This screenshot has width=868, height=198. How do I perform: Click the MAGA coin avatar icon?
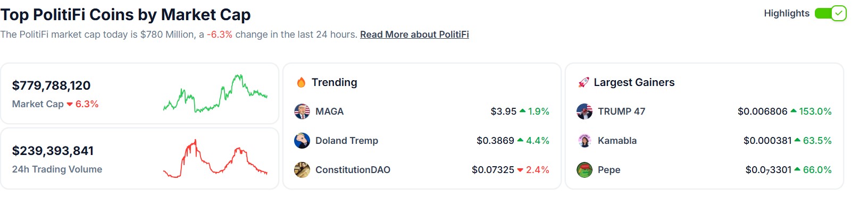(x=302, y=111)
